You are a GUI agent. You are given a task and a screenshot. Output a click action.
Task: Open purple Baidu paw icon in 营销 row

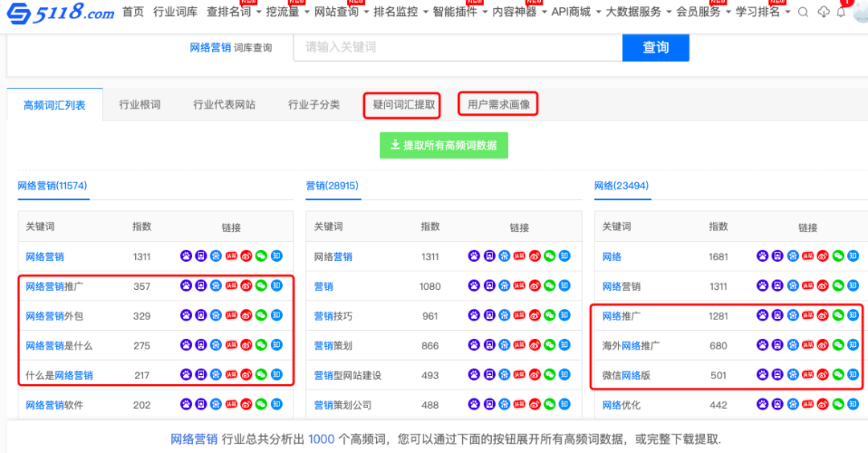pos(474,286)
